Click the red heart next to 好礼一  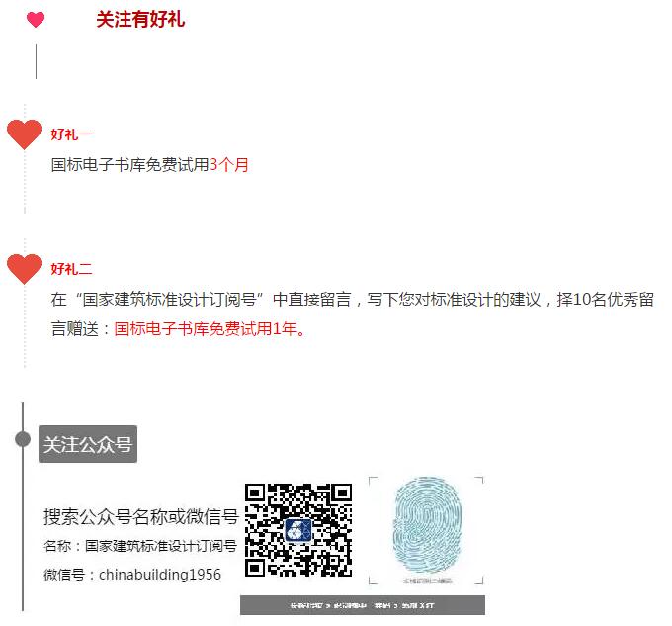pyautogui.click(x=24, y=134)
